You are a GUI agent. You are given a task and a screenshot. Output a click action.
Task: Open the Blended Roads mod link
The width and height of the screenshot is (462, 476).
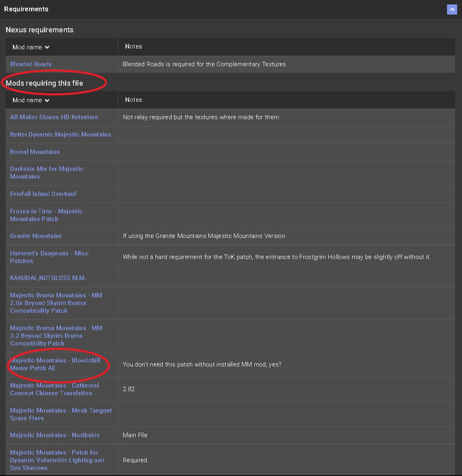click(31, 64)
